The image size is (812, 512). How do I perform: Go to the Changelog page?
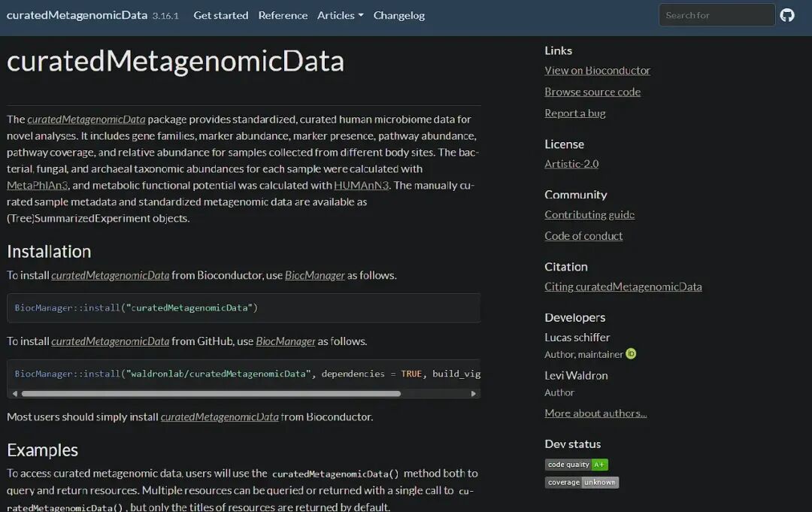398,16
